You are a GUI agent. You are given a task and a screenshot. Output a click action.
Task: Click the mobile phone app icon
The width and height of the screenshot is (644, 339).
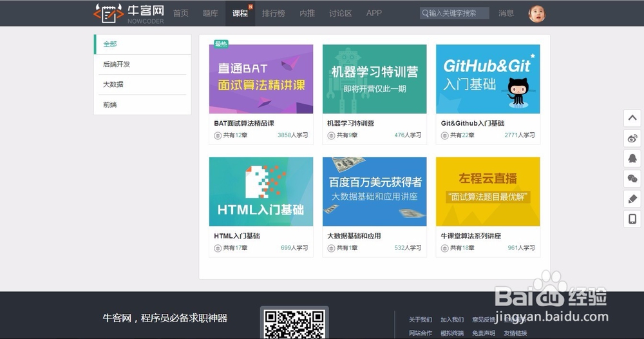pos(632,218)
